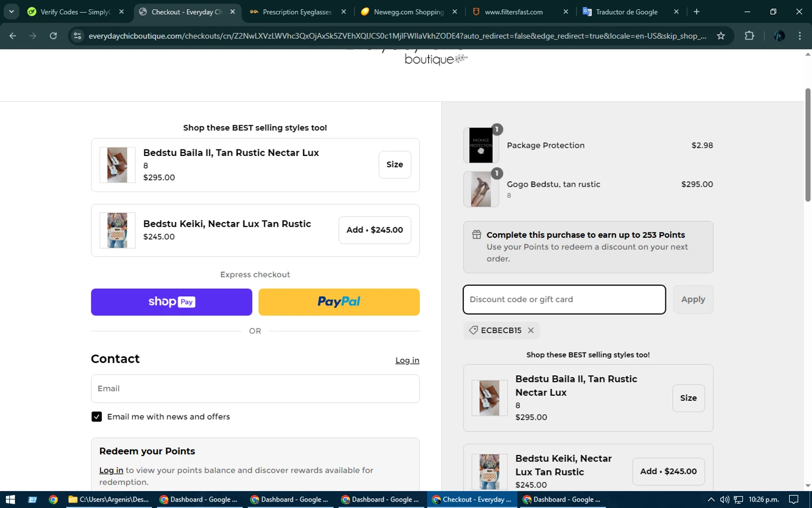Switch to www.filtersfast.com tab
The height and width of the screenshot is (508, 812).
514,11
